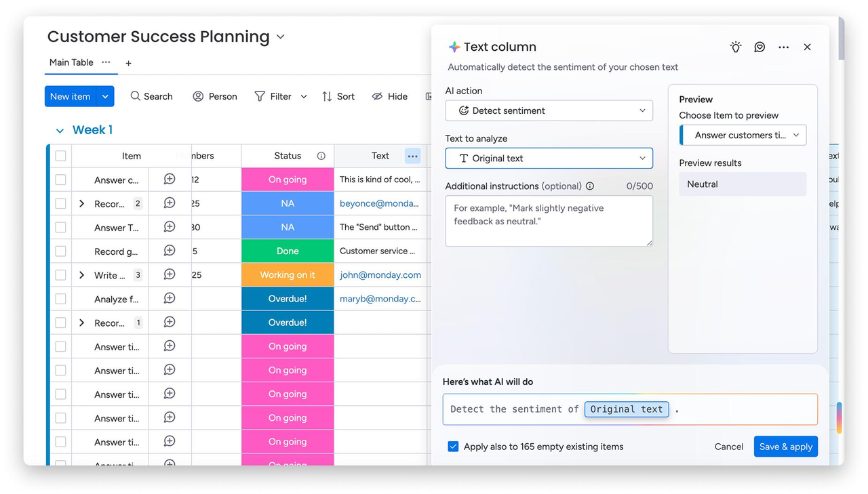This screenshot has height=494, width=868.
Task: Click the Additional instructions text field
Action: (x=549, y=221)
